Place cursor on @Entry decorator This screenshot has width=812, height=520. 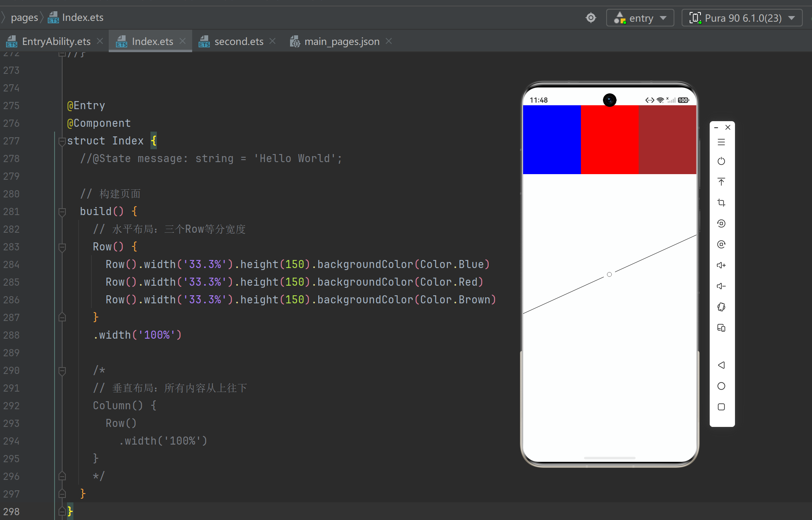click(x=86, y=106)
